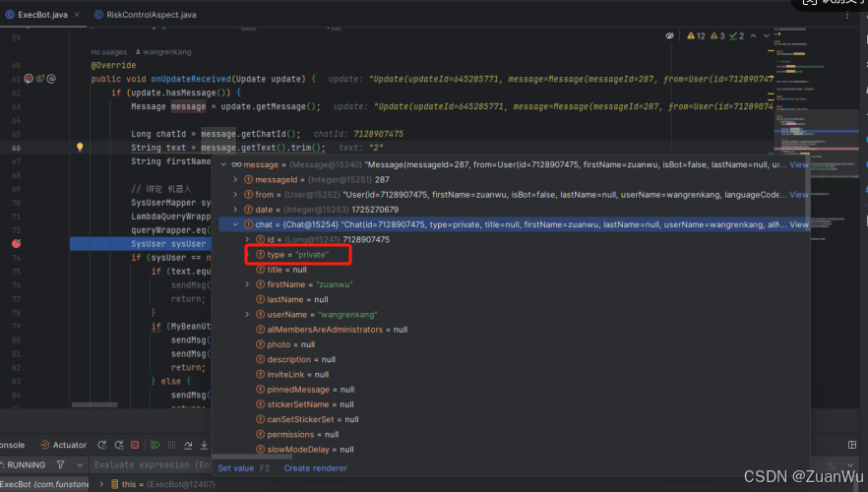The height and width of the screenshot is (492, 868).
Task: Click View link on the message row
Action: point(799,164)
